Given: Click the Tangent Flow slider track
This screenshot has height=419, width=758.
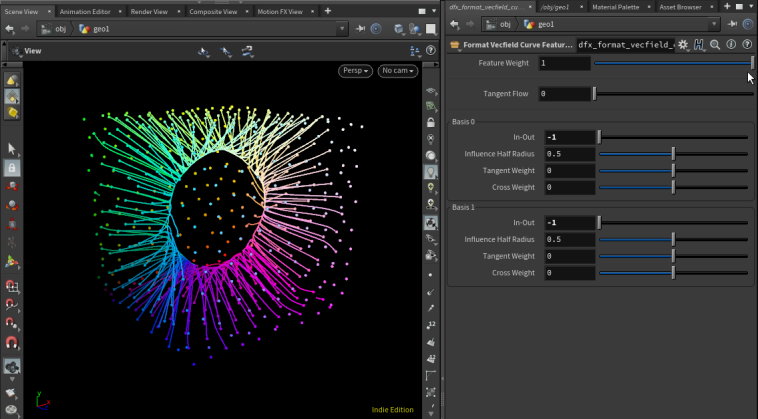Looking at the screenshot, I should click(673, 94).
